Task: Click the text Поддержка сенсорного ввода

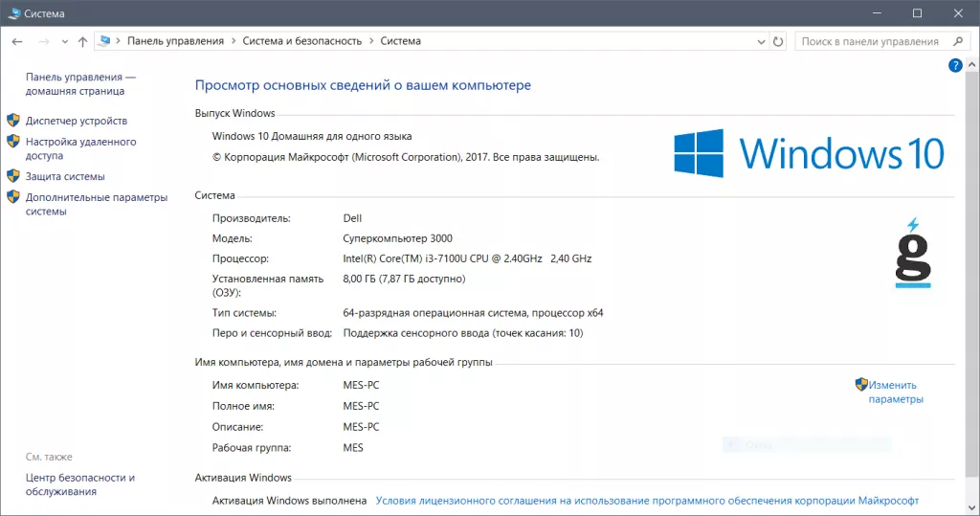Action: (x=415, y=333)
